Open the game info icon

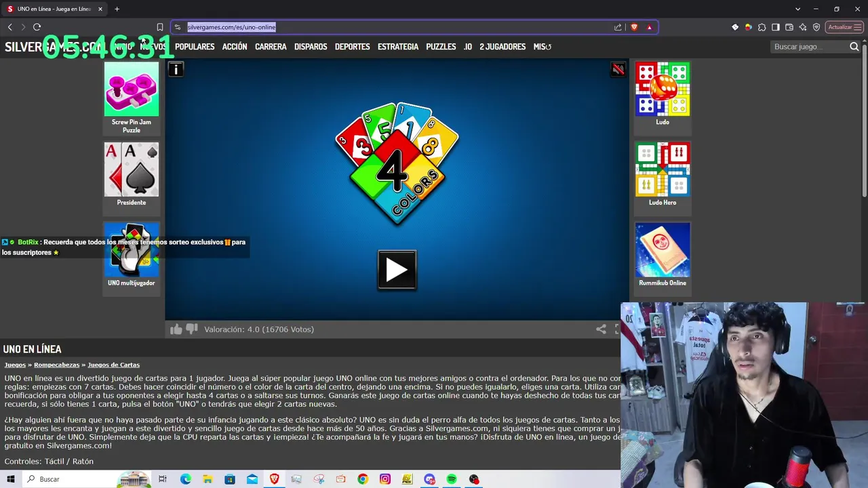pos(176,69)
